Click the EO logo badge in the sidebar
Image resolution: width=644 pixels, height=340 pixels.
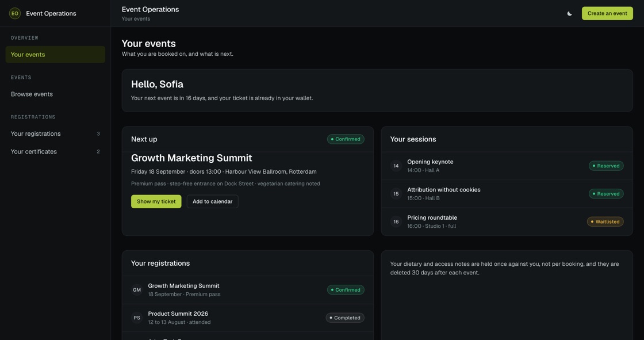[15, 13]
